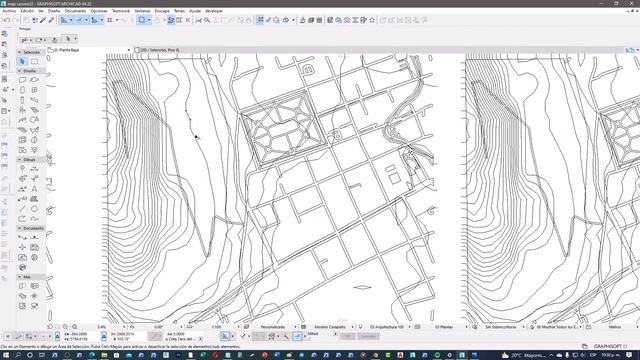
Task: Open the Diseño menu in menu bar
Action: [x=54, y=11]
